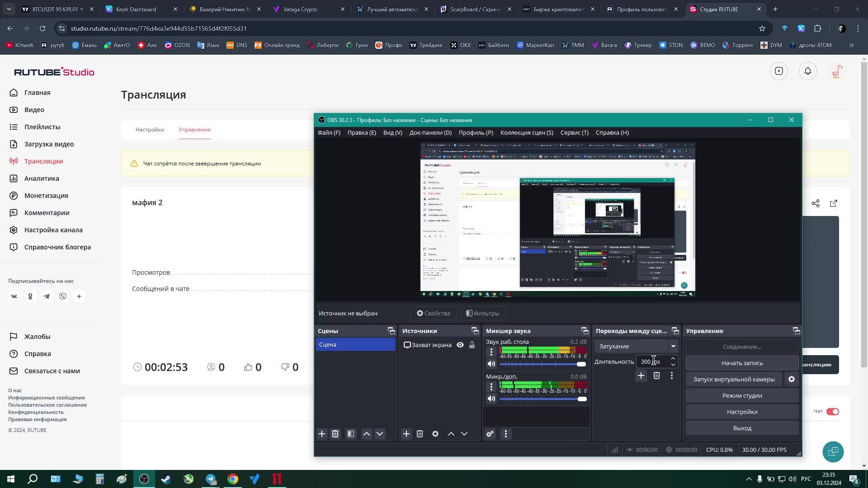
Task: Toggle the Чат switch off
Action: coord(833,412)
